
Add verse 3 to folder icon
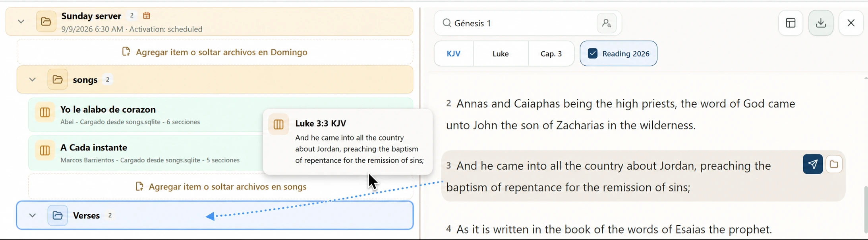tap(834, 164)
